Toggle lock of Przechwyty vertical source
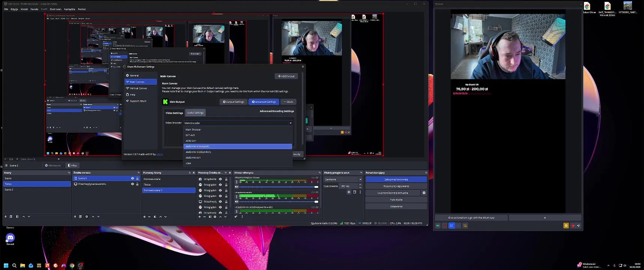This screenshot has width=644, height=270. 226,201
